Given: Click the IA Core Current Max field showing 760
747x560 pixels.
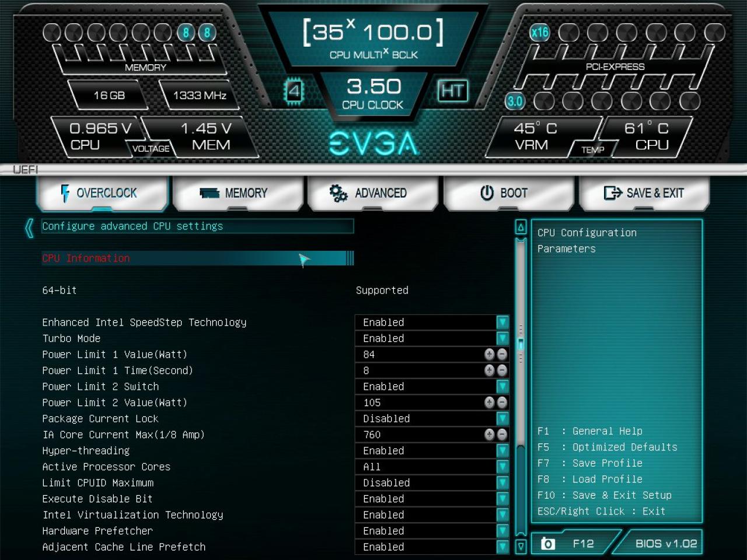Looking at the screenshot, I should [x=432, y=435].
